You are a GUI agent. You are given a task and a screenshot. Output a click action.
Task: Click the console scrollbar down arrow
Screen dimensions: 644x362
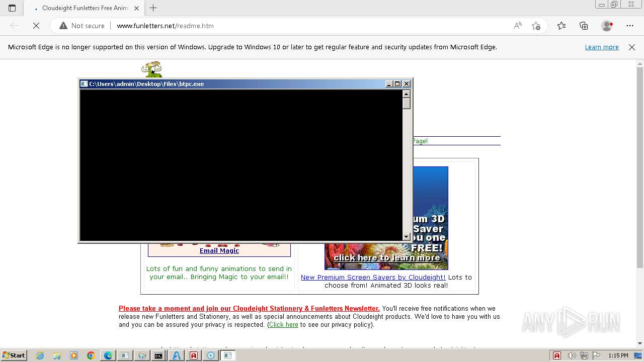407,237
